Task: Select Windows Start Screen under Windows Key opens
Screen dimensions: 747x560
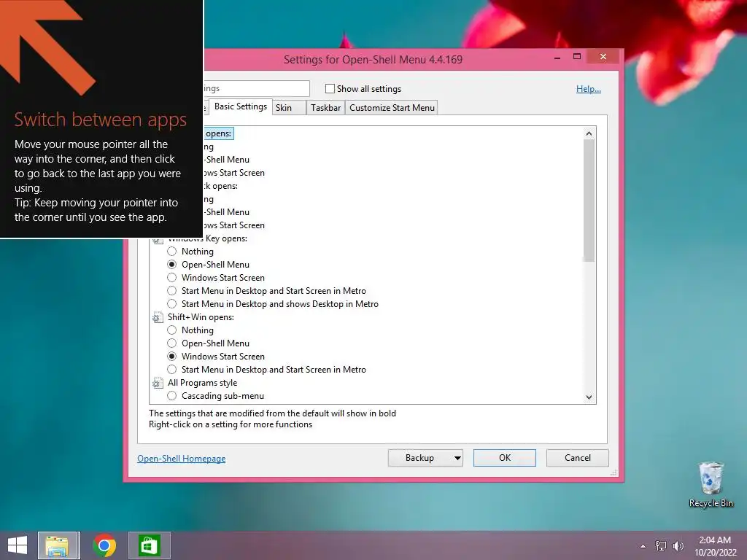Action: (172, 278)
